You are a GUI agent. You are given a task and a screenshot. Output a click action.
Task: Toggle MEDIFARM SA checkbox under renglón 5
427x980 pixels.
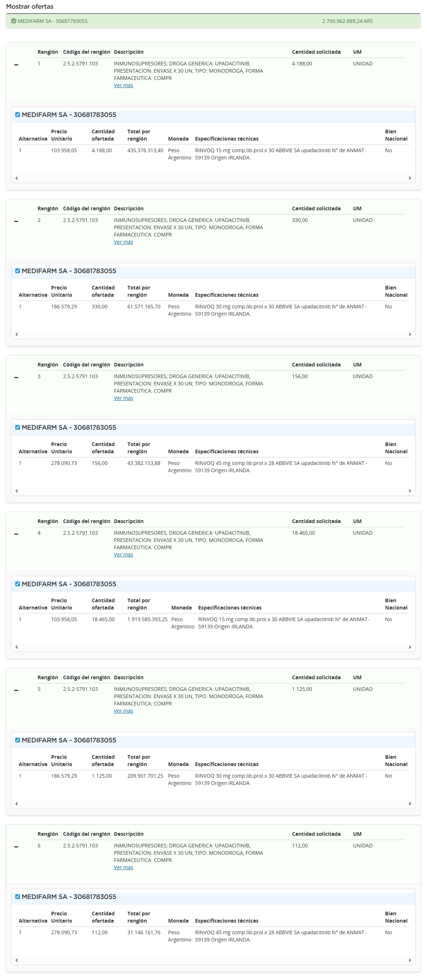(17, 740)
